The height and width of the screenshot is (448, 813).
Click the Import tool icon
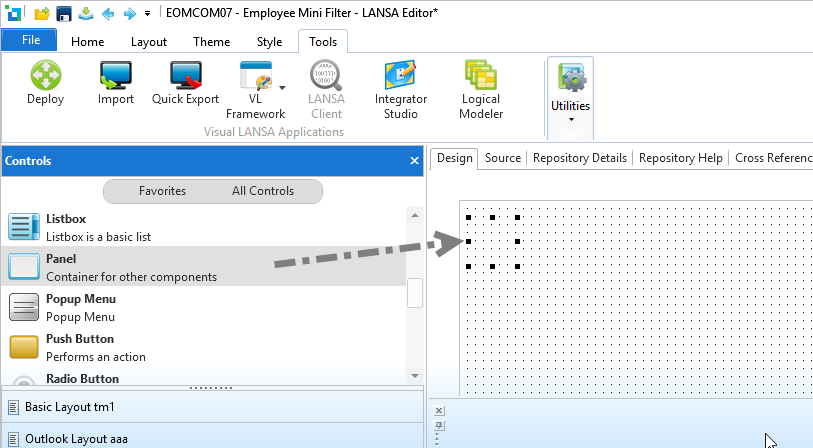click(x=116, y=75)
